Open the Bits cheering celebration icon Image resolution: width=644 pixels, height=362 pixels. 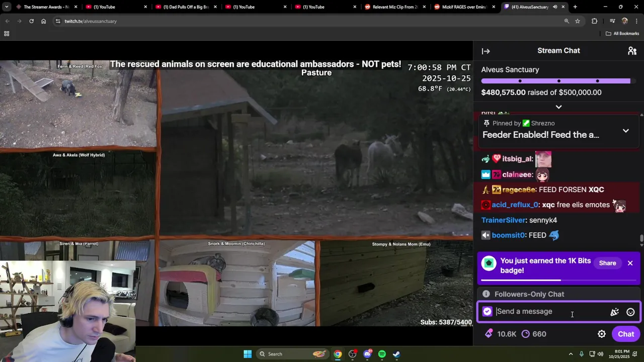(614, 312)
